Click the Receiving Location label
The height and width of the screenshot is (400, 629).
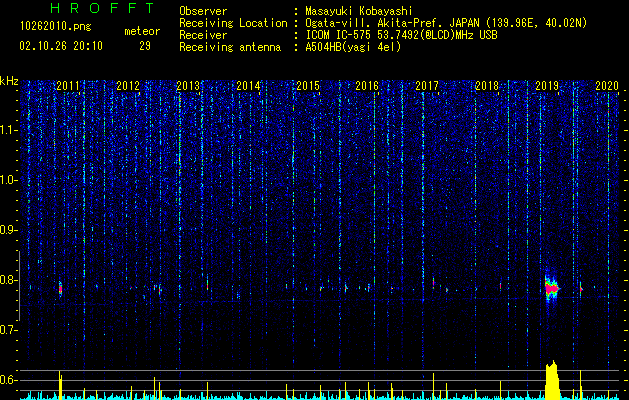(233, 23)
